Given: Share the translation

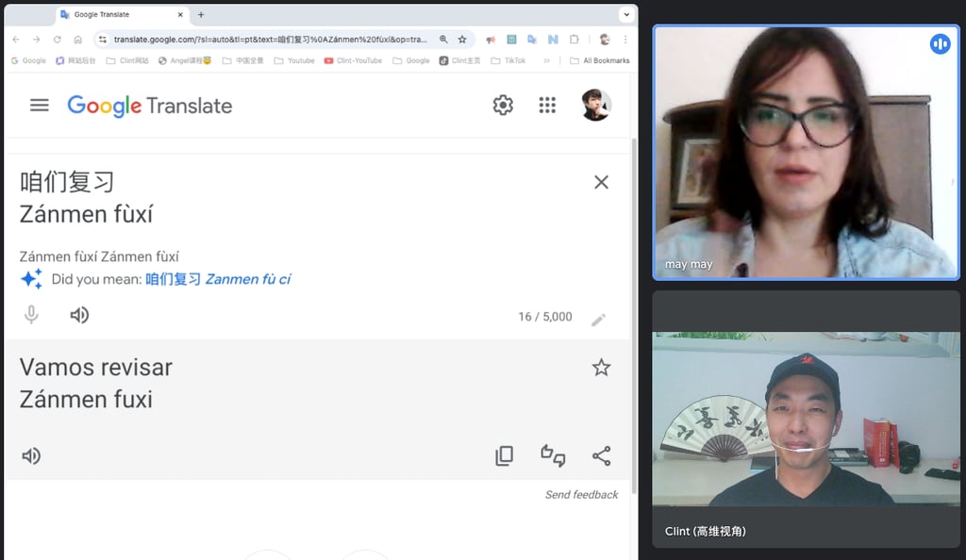Looking at the screenshot, I should click(x=601, y=455).
